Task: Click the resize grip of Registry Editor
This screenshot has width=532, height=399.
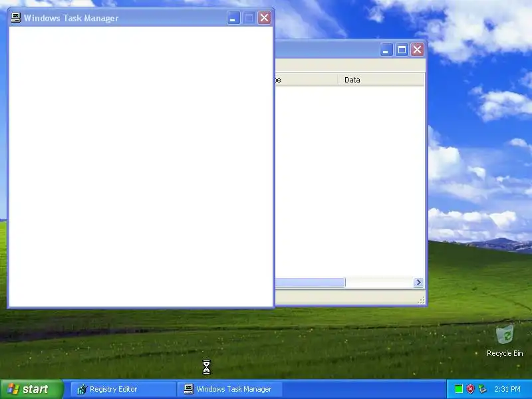Action: (422, 301)
